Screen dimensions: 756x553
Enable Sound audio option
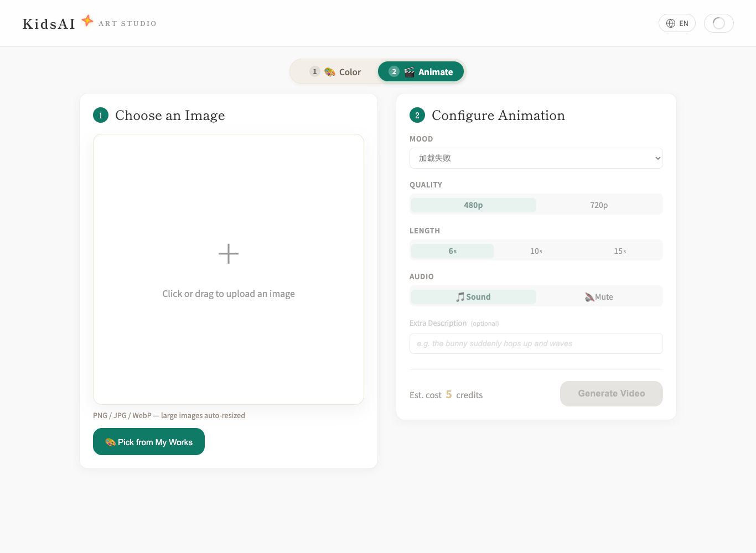click(473, 297)
